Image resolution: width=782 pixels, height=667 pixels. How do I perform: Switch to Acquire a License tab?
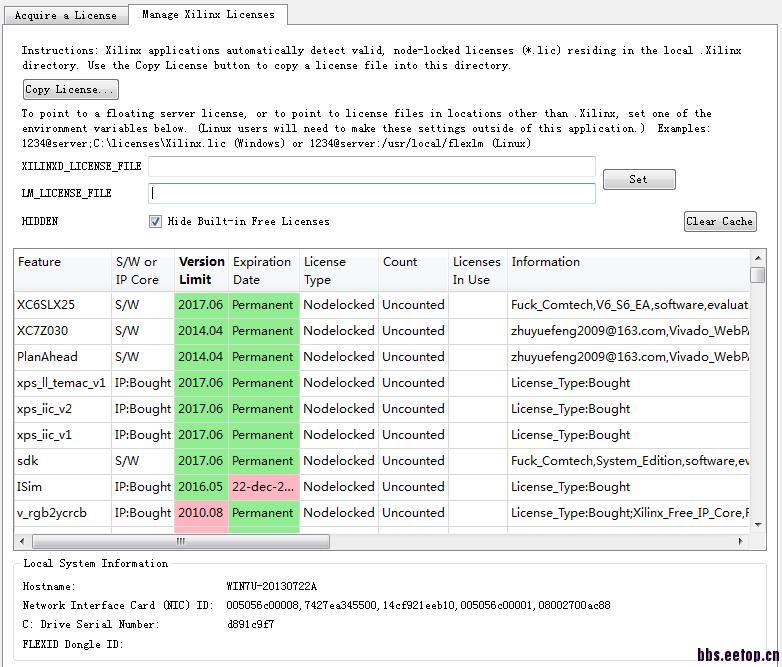point(65,15)
